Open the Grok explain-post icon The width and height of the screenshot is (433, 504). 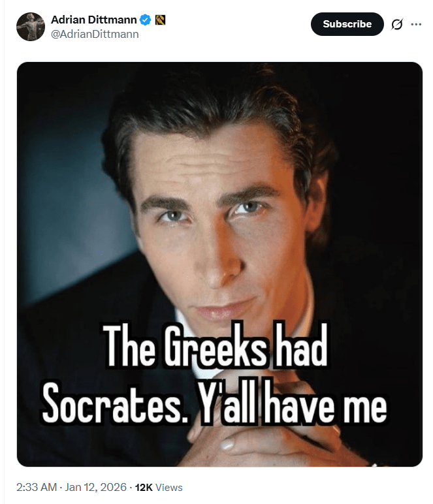point(397,24)
